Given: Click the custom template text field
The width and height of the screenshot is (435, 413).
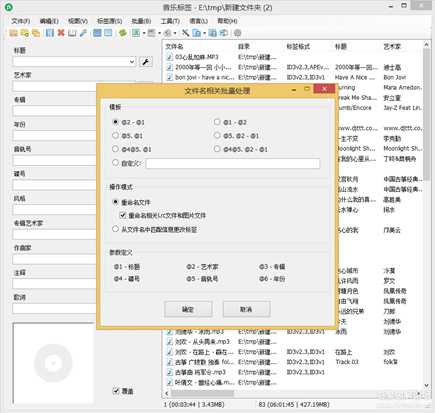Looking at the screenshot, I should (233, 163).
